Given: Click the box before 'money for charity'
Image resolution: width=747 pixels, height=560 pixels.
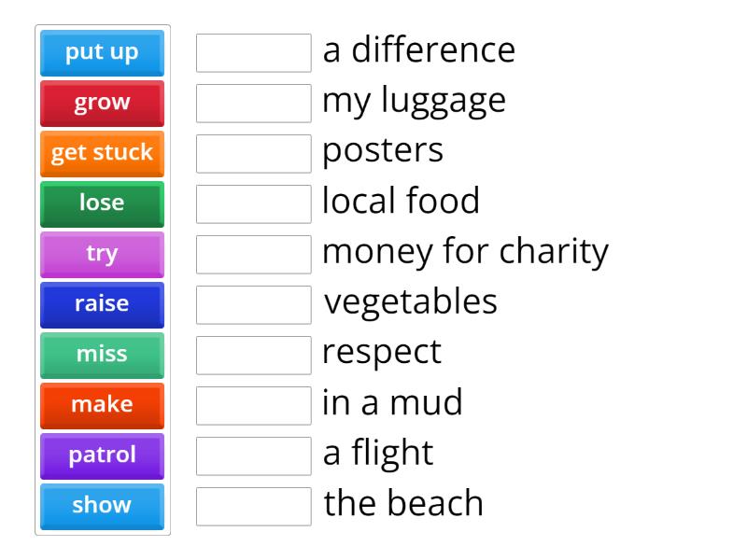Looking at the screenshot, I should tap(253, 255).
